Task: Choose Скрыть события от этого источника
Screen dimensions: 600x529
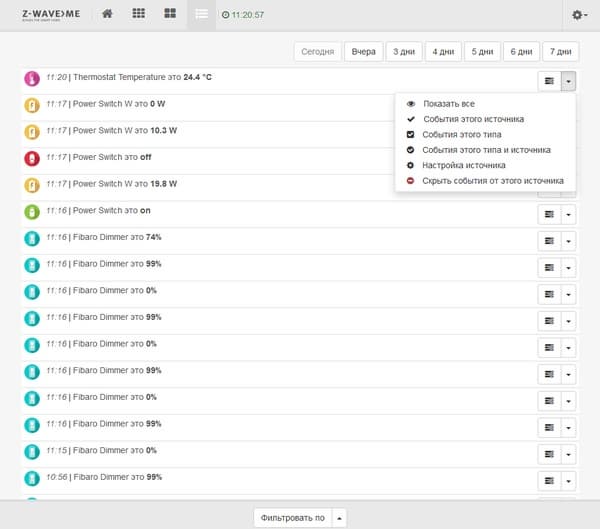Action: [485, 180]
